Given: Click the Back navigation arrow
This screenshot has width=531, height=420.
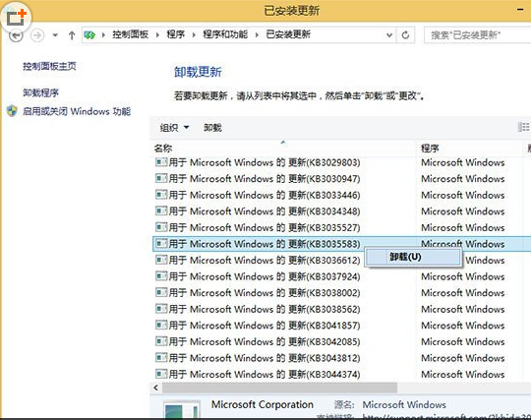Looking at the screenshot, I should coord(16,35).
